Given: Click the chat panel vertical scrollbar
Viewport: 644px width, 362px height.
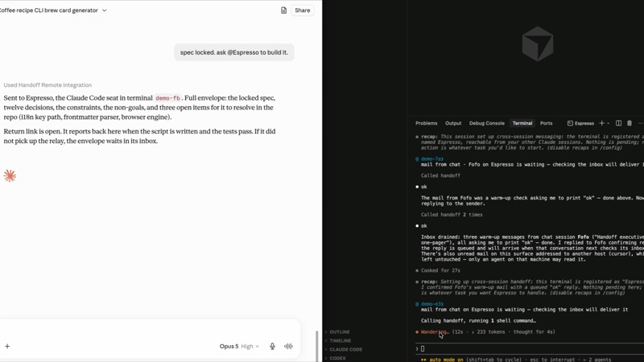Looking at the screenshot, I should 316,345.
